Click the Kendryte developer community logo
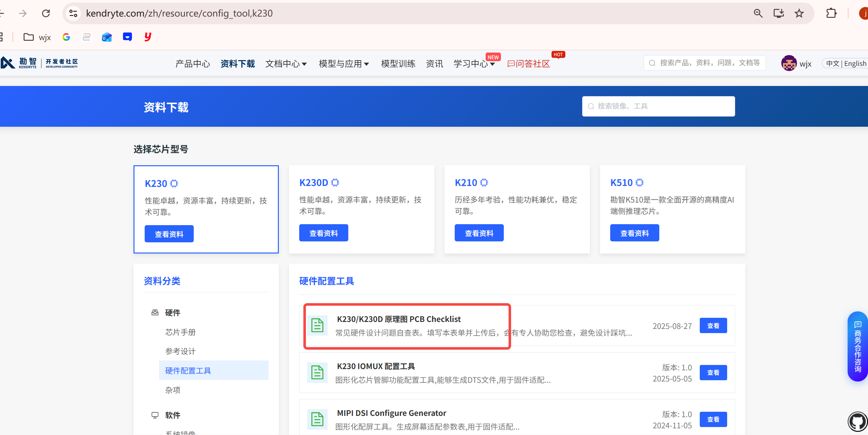Screen dimensions: 868x435 [39, 63]
